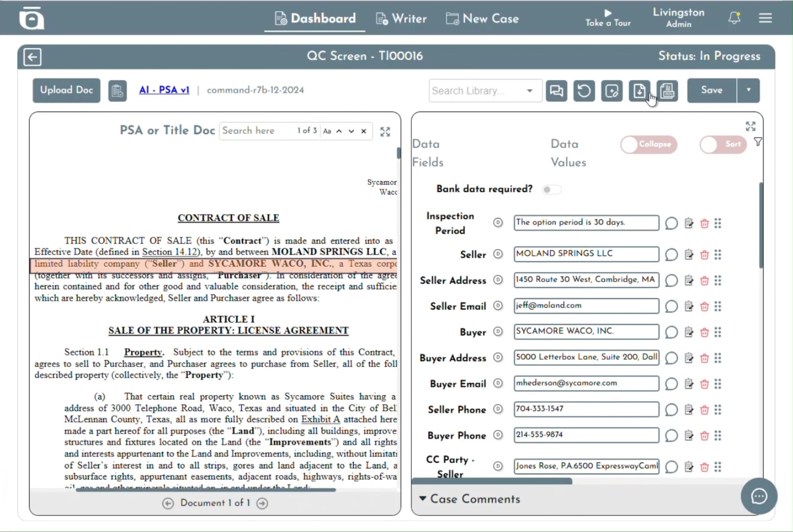
Task: Expand the PSA or Title Doc panel fullscreen
Action: coord(385,132)
